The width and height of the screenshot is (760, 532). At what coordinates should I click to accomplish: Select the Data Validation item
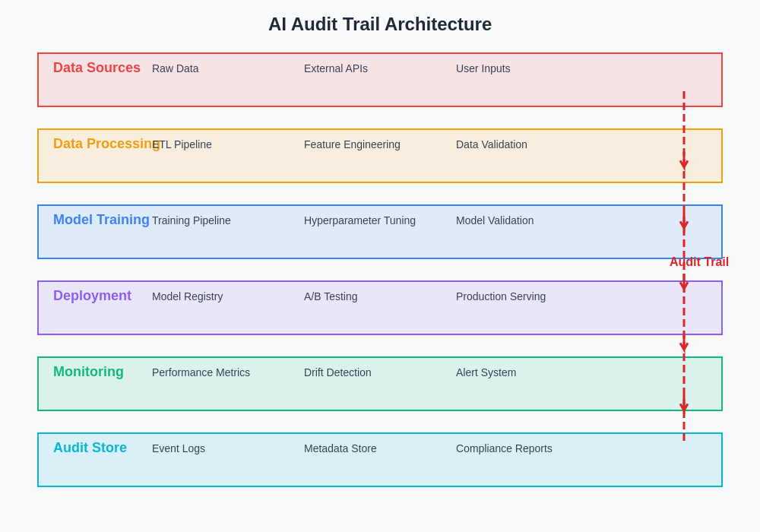491,144
